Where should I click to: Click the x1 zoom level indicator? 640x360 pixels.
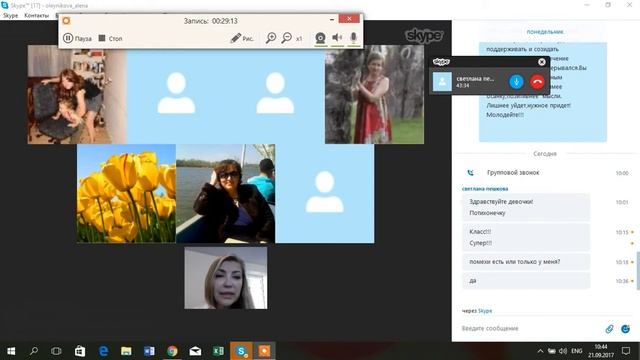[x=299, y=39]
